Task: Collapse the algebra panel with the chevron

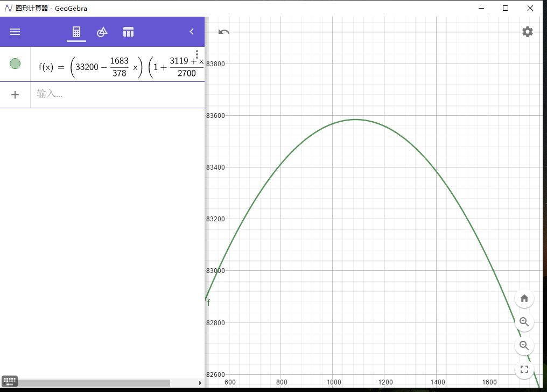Action: [192, 32]
